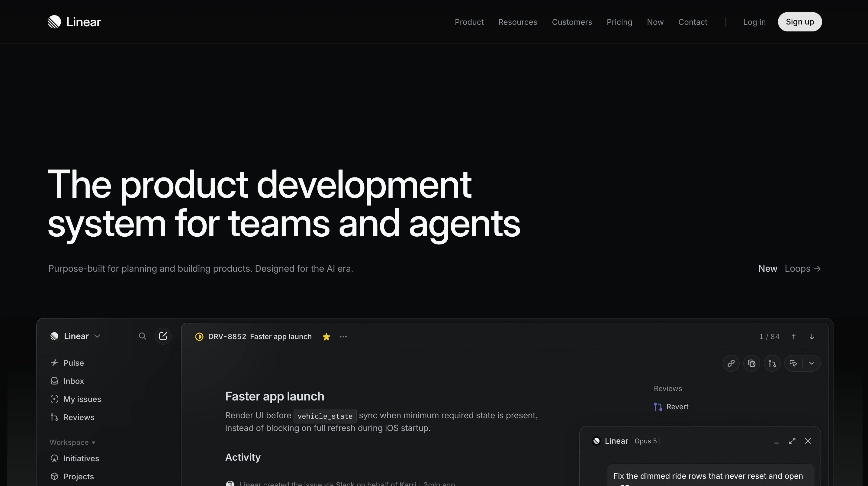This screenshot has height=486, width=868.
Task: Open the New Loops announcement link
Action: (x=789, y=268)
